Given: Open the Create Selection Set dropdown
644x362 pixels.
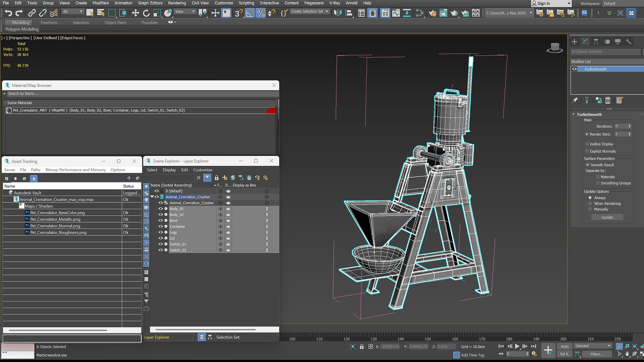Looking at the screenshot, I should click(310, 11).
